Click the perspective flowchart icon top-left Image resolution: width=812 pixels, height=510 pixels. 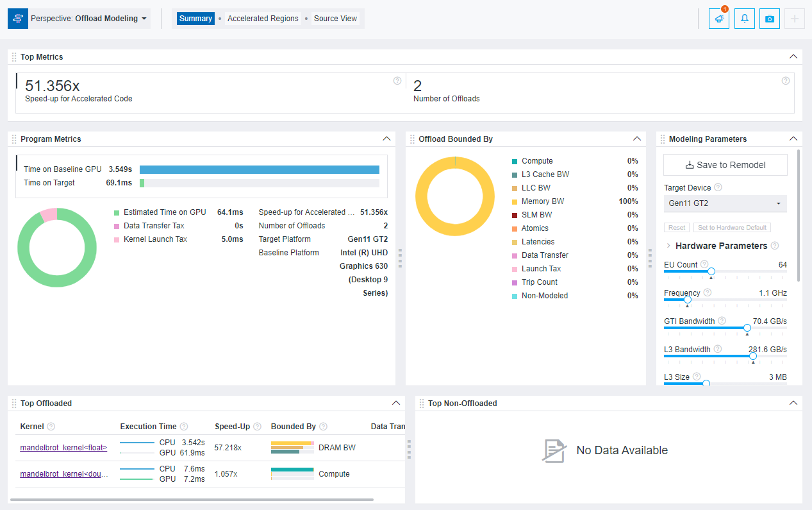click(x=17, y=19)
